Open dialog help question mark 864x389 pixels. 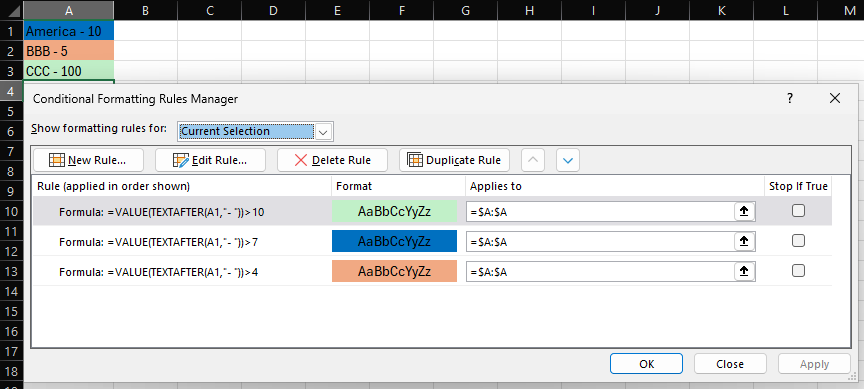(790, 99)
